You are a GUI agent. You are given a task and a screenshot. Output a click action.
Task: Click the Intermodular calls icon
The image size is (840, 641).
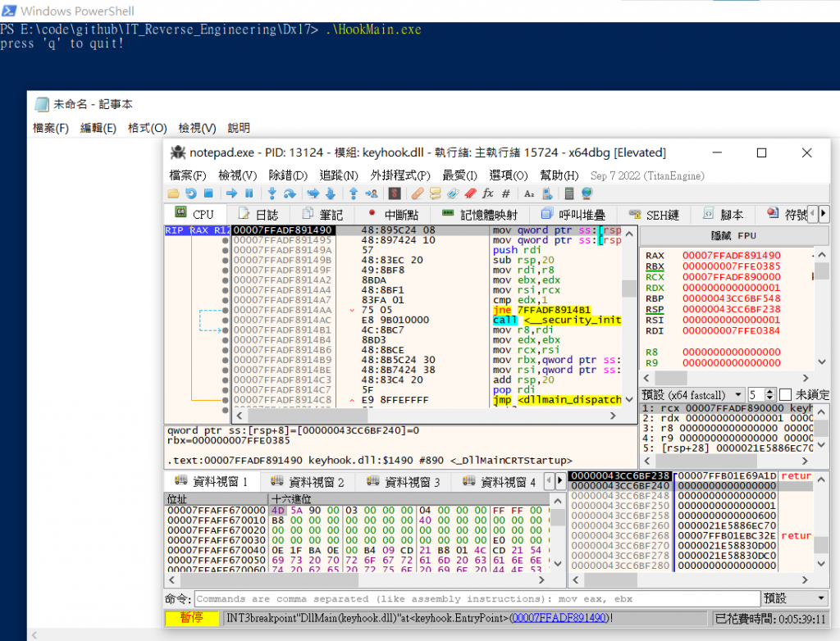[547, 193]
